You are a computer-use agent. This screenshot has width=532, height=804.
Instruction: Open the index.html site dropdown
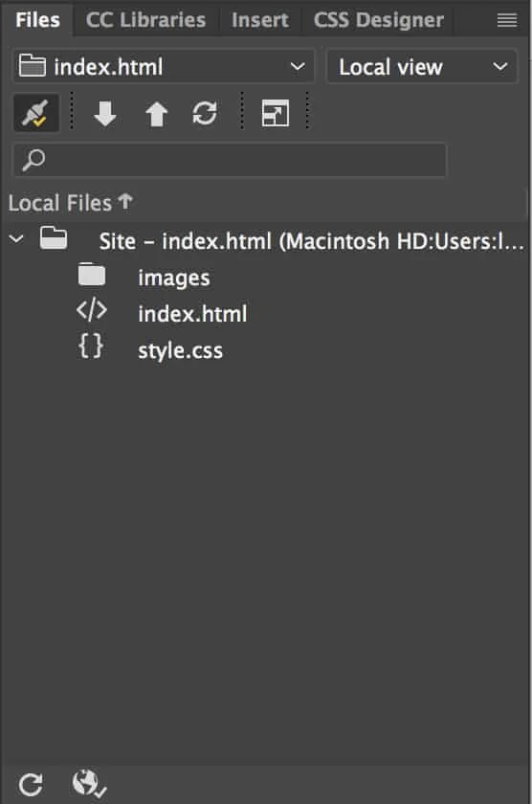click(x=164, y=67)
